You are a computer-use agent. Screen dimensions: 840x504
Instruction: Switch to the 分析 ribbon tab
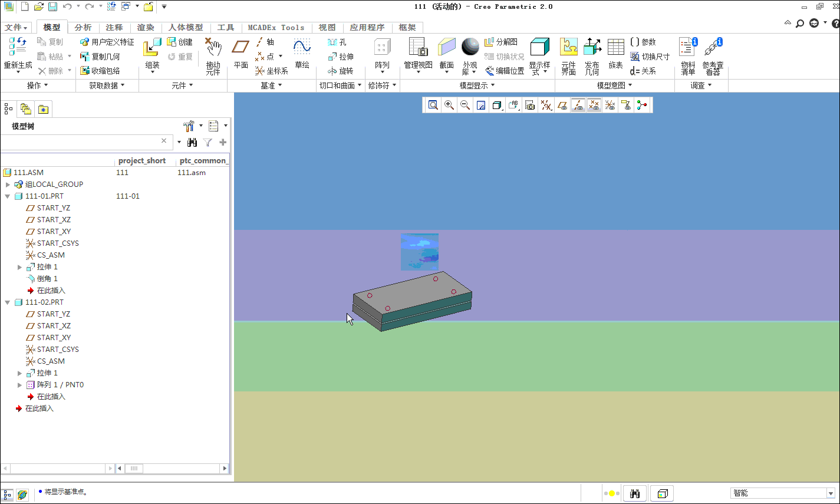click(83, 27)
